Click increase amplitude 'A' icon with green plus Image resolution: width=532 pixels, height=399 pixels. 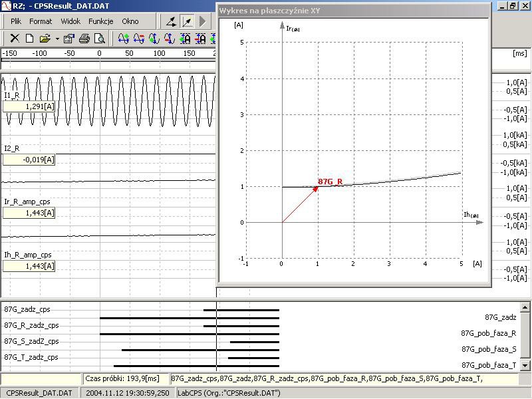[185, 39]
